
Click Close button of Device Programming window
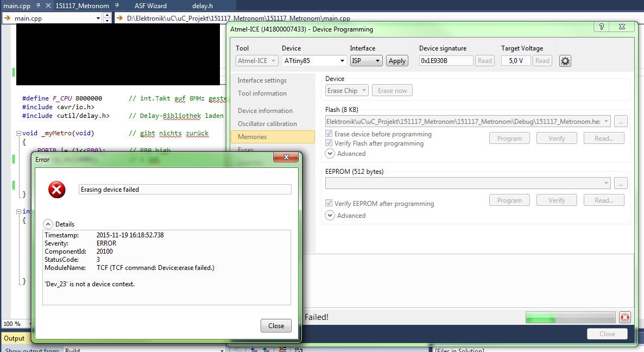607,334
